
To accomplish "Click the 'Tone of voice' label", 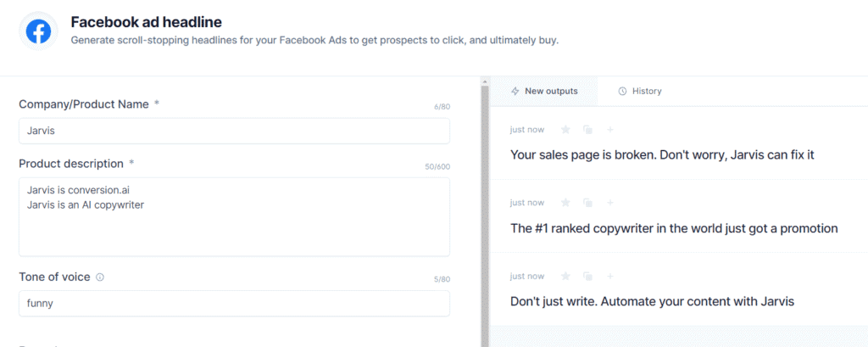I will (54, 277).
